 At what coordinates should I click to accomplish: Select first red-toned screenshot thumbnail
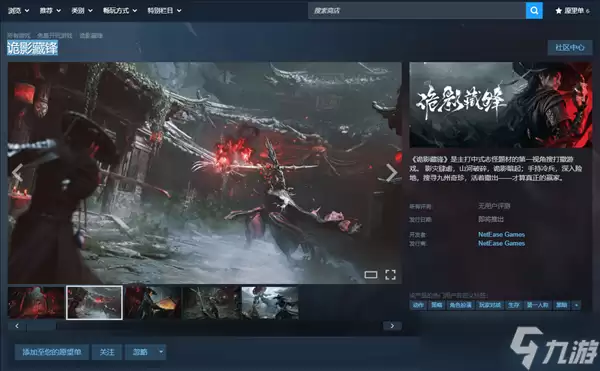(36, 303)
